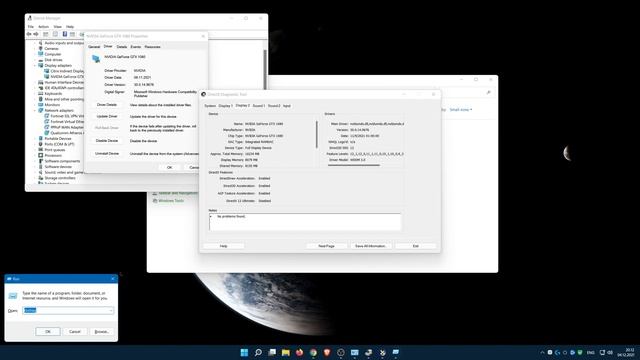Select Software components in device tree
This screenshot has width=640, height=360.
point(62,161)
